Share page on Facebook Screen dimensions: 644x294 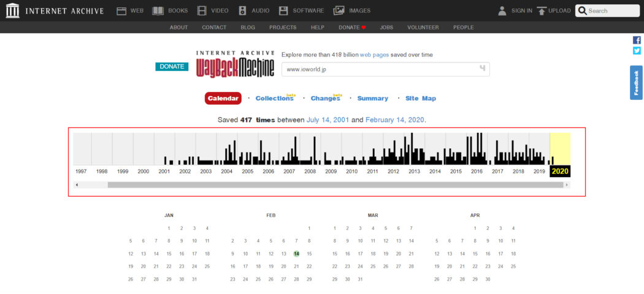pyautogui.click(x=637, y=40)
